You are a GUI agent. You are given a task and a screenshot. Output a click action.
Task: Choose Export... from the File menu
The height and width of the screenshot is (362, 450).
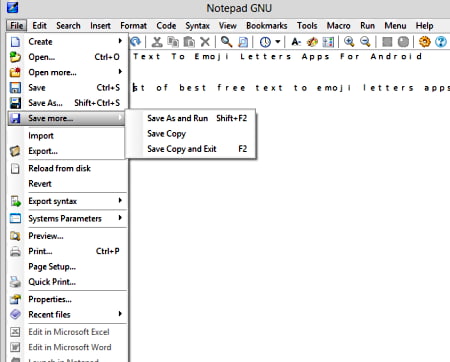point(67,151)
